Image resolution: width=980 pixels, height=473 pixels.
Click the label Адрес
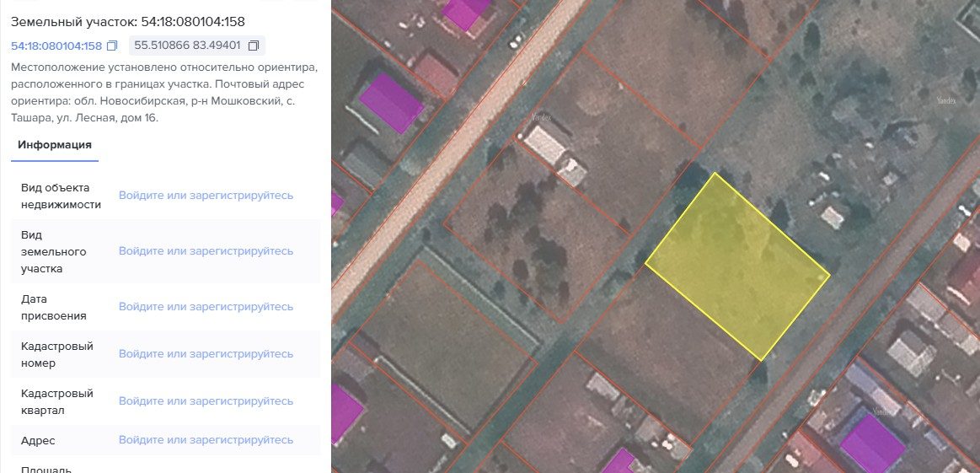[x=38, y=441]
